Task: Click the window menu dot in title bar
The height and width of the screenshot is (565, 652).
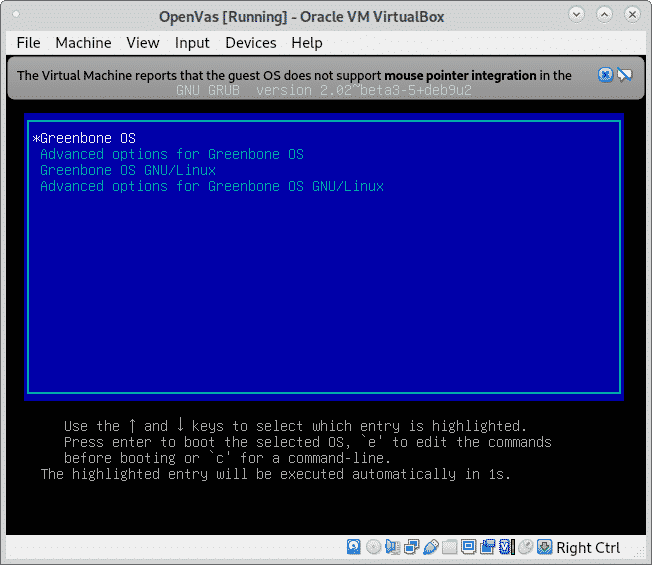Action: pyautogui.click(x=16, y=14)
